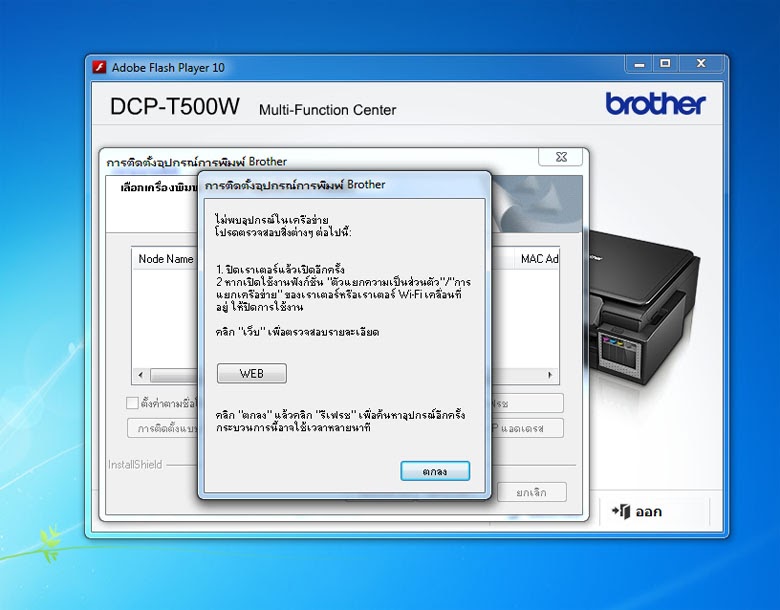Tick the ตั้งค่าตามชื่อ checkbox

coord(132,403)
